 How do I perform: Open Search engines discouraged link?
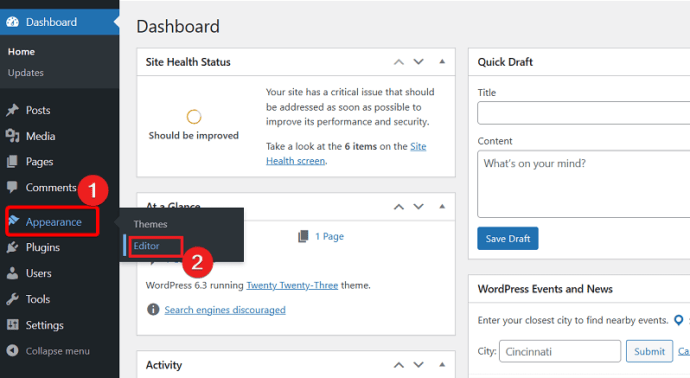(x=225, y=310)
